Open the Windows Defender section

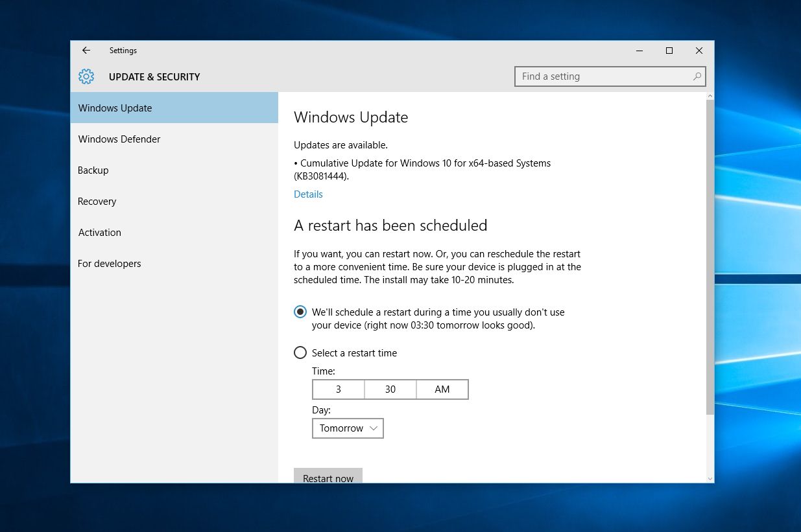pos(174,139)
